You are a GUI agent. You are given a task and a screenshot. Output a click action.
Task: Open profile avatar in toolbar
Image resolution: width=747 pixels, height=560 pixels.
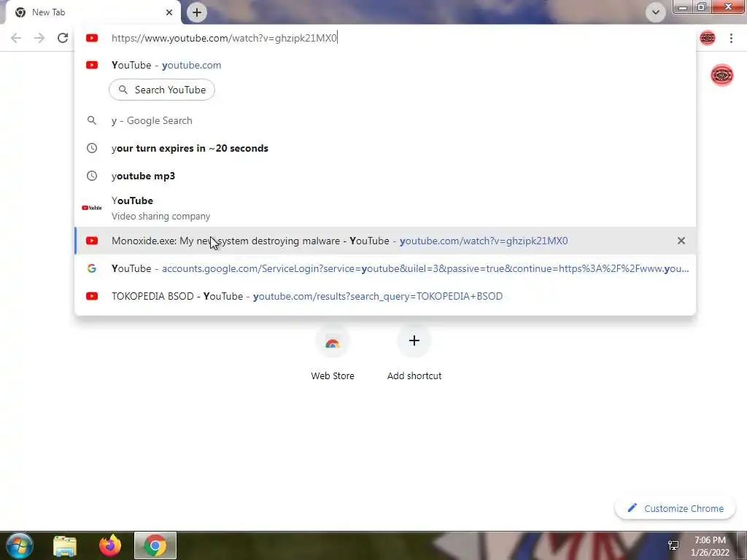(708, 38)
